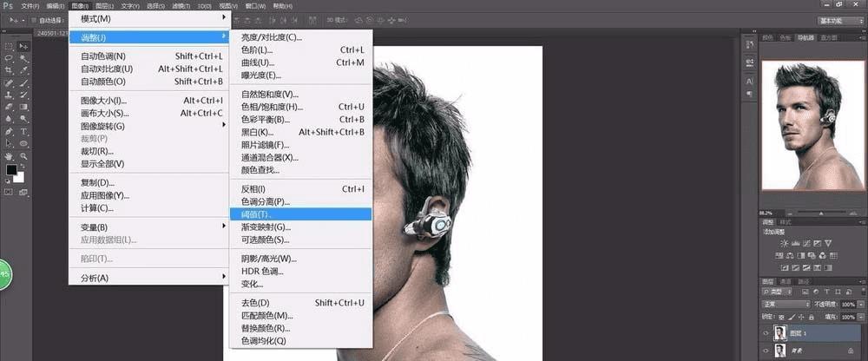Change screen mode icon in toolbox
868x361 pixels.
[x=23, y=192]
